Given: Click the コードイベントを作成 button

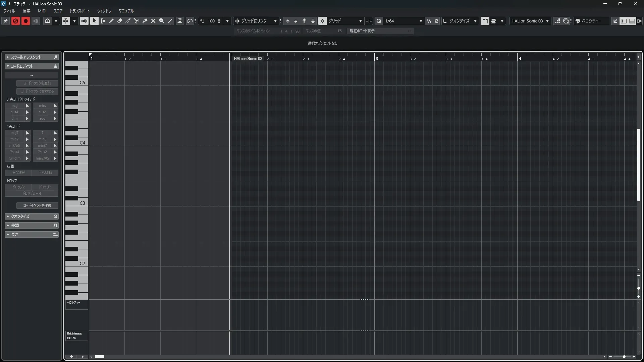Looking at the screenshot, I should point(37,205).
